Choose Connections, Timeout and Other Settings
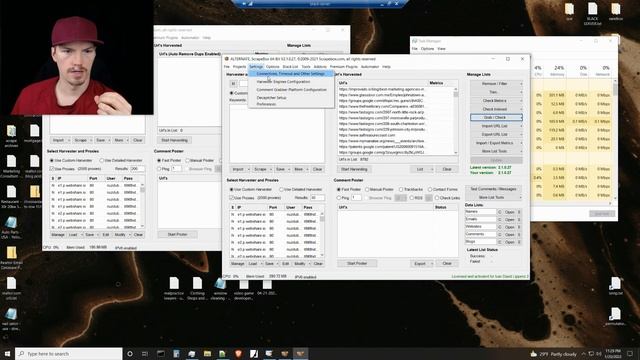Image resolution: width=640 pixels, height=360 pixels. [x=291, y=74]
